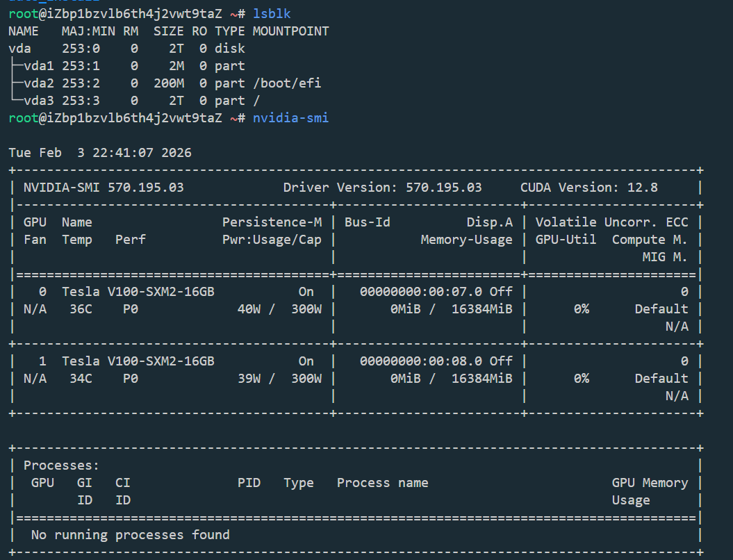Click GPU 0 Tesla V100-SXM2-16GB name
733x560 pixels.
click(x=138, y=292)
